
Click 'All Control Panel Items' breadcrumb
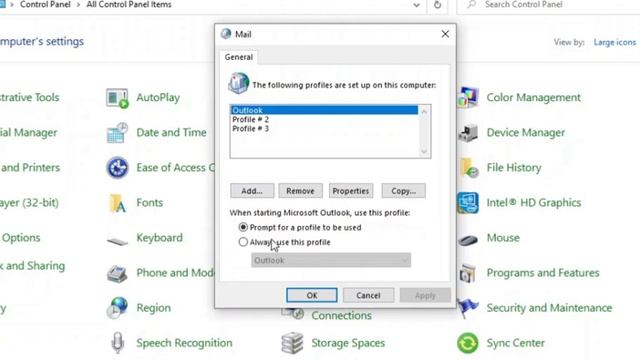tap(129, 5)
